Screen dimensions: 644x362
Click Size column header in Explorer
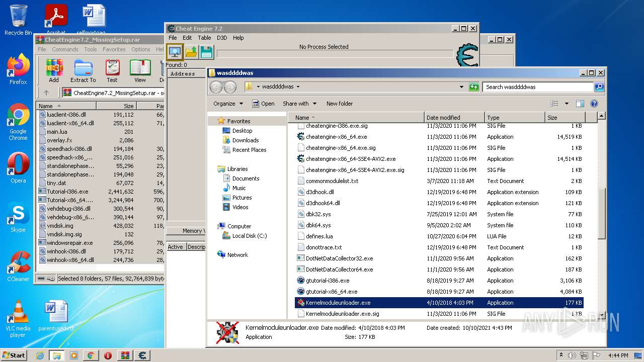[x=565, y=118]
